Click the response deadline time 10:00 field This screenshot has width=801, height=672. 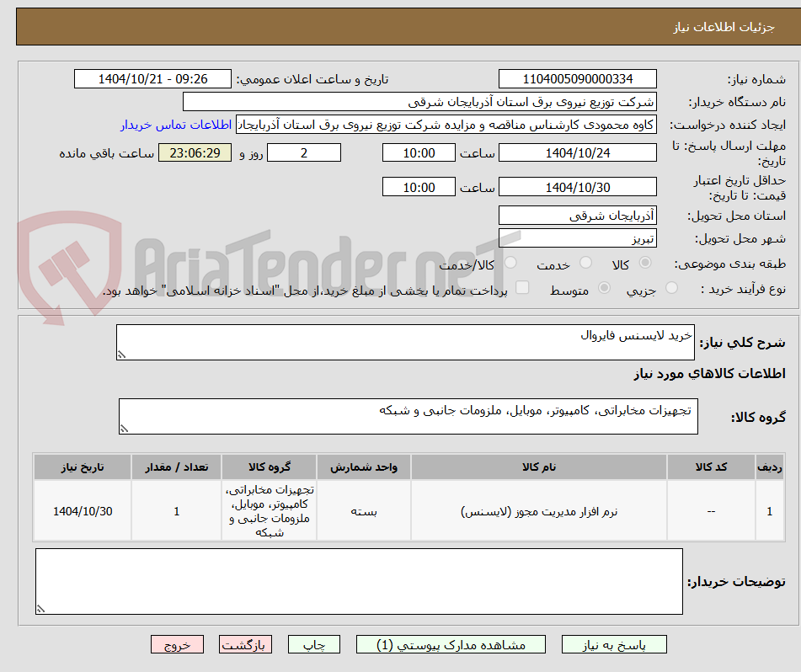pyautogui.click(x=419, y=152)
